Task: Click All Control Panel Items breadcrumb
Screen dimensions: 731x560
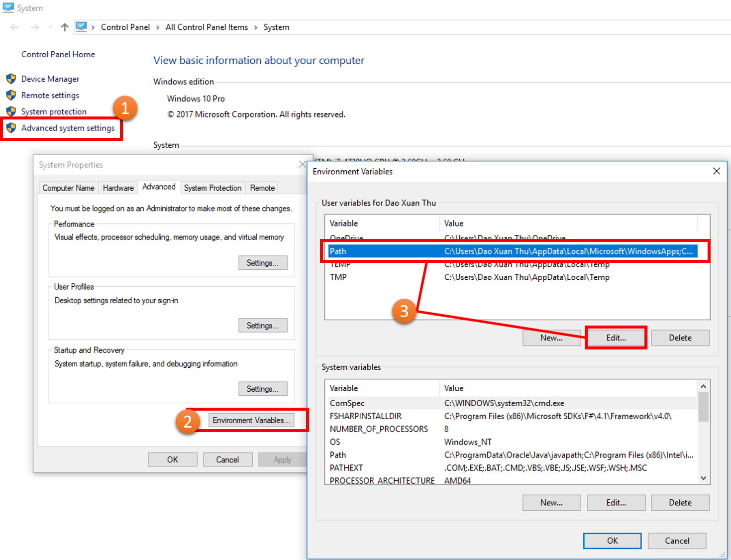Action: (x=207, y=27)
